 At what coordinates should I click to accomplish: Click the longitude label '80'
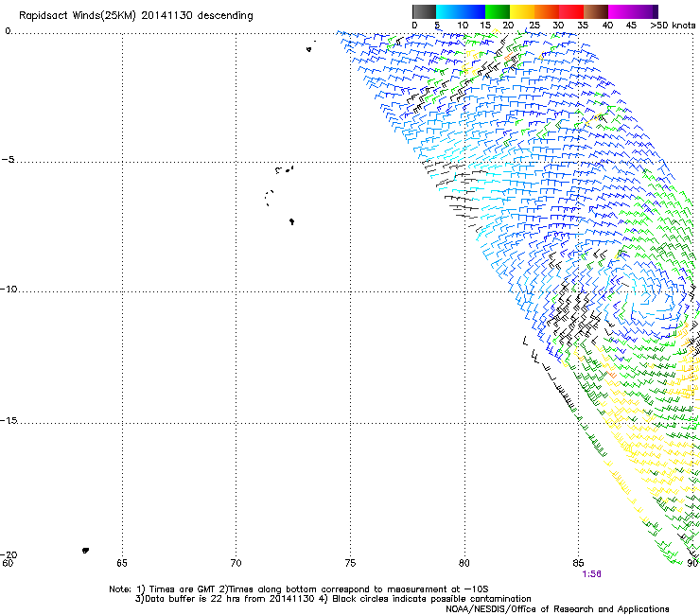464,563
